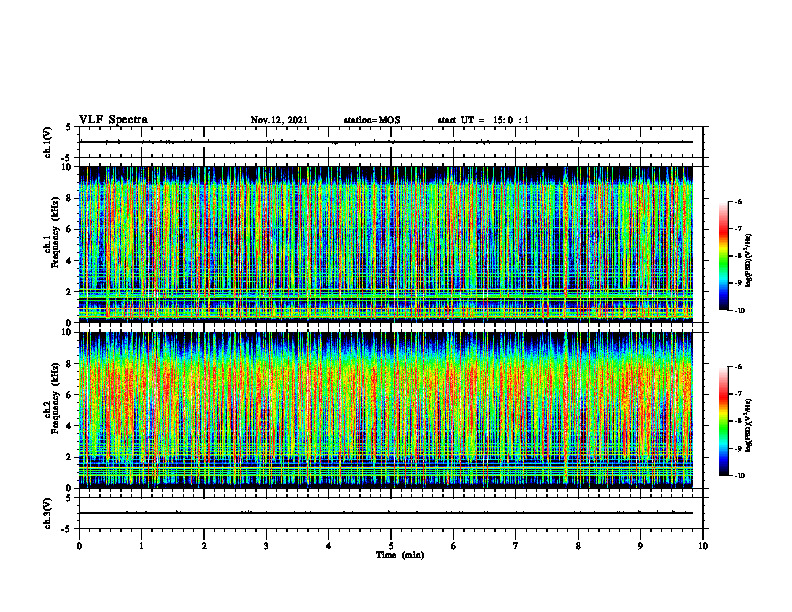The image size is (792, 612).
Task: Click the "6" kHz tick of ch.2 frequency axis
Action: (70, 395)
